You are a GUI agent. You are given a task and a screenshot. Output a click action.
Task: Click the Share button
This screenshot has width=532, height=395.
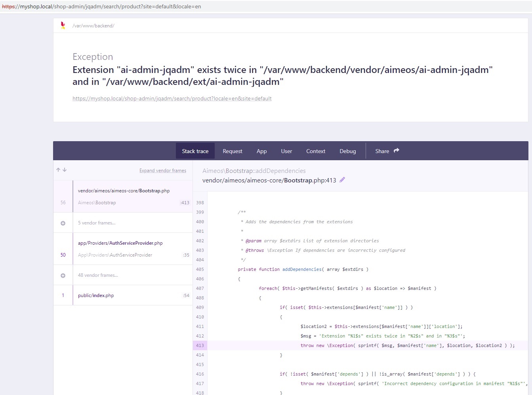pos(387,151)
